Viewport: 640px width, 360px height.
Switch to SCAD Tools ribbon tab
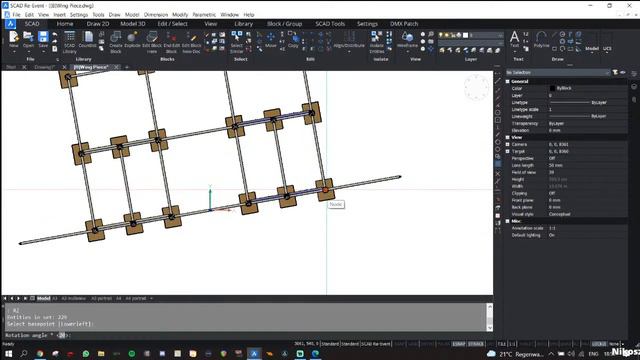330,24
